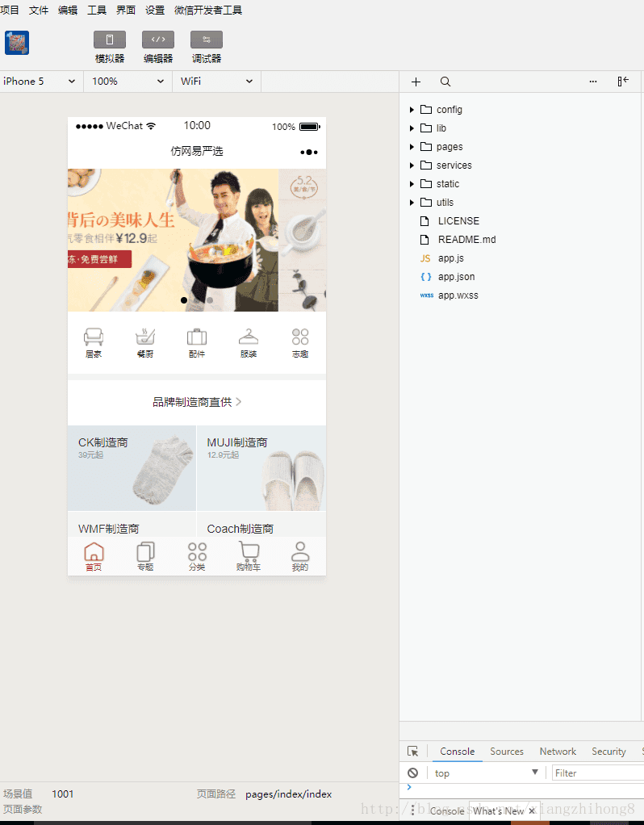The width and height of the screenshot is (644, 825).
Task: Click the banner carousel image
Action: (x=197, y=240)
